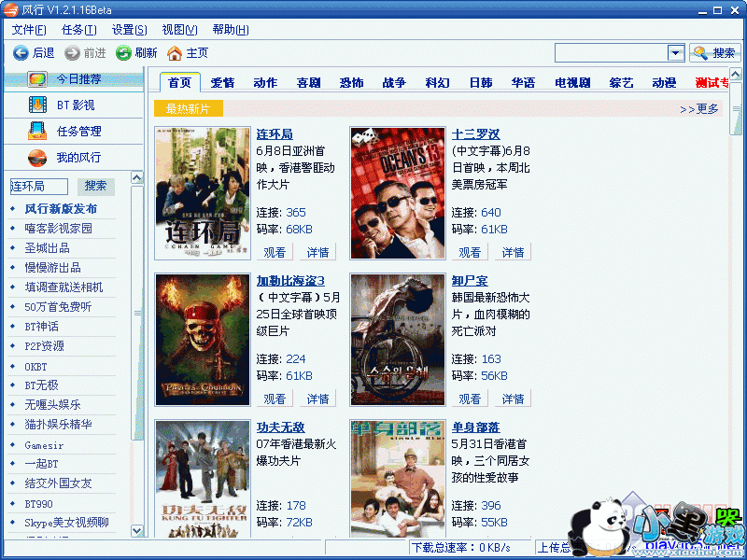
Task: Open the 文件(F) menu
Action: click(x=29, y=30)
